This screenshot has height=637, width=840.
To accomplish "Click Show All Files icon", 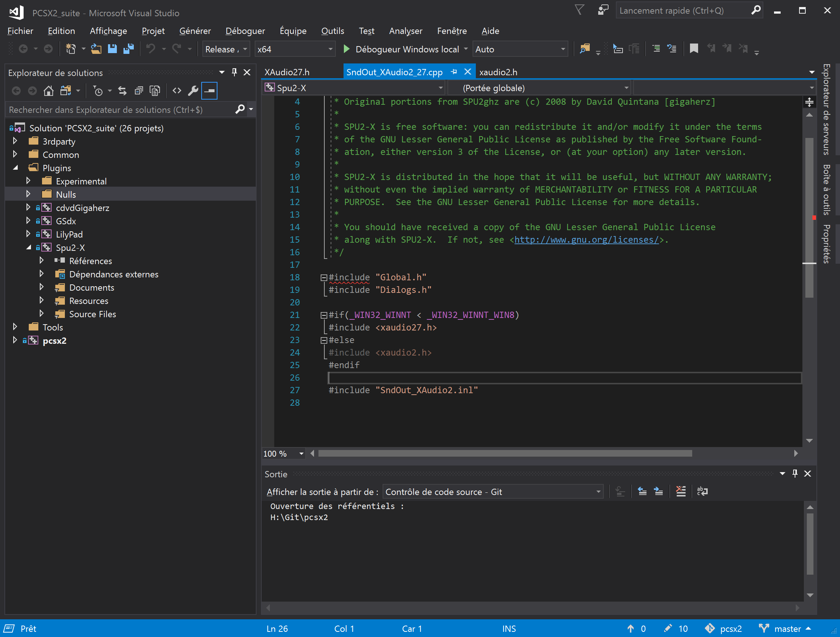I will 154,90.
